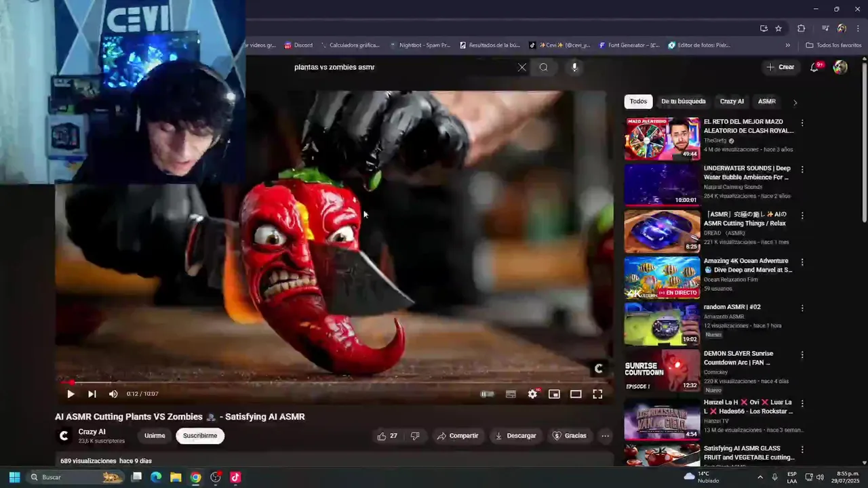The width and height of the screenshot is (868, 488).
Task: Select the Crazy AI filter chip
Action: tap(732, 102)
